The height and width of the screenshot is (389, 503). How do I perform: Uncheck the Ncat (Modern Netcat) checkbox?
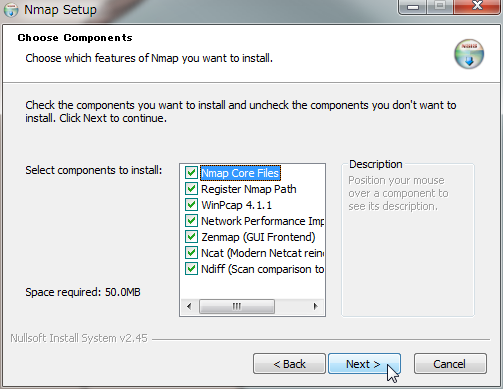pos(191,253)
